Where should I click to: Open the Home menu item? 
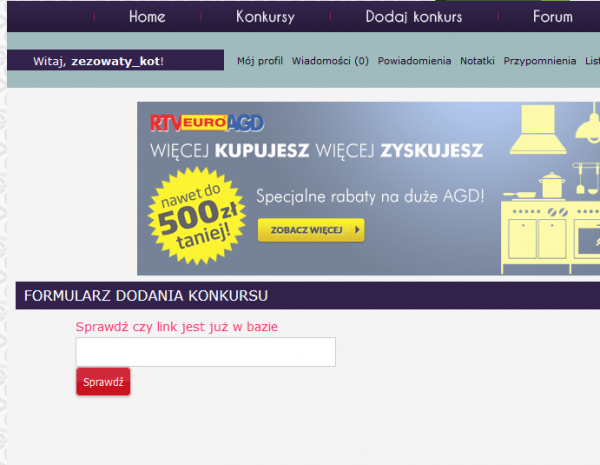pos(147,17)
